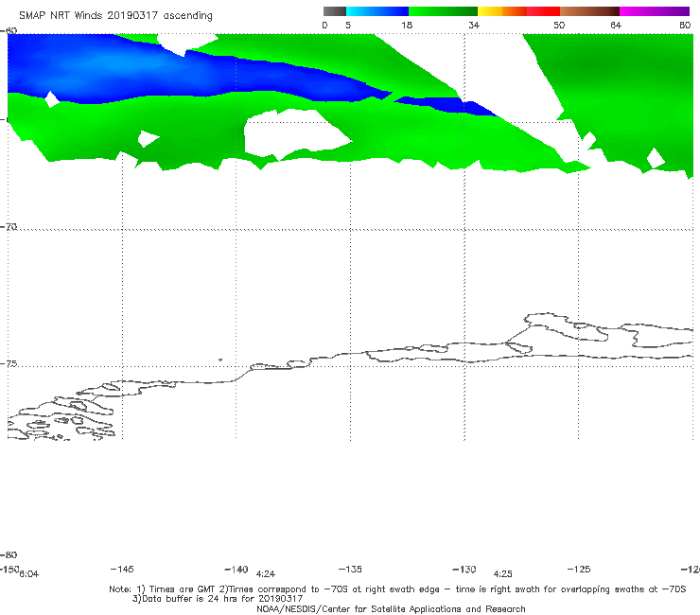Image resolution: width=700 pixels, height=615 pixels.
Task: Click the swath time label '6:04'
Action: coord(29,574)
